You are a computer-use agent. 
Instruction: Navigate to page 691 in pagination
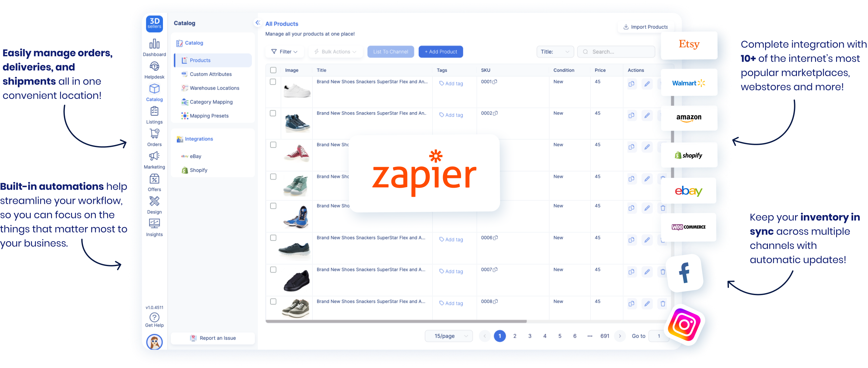pos(605,336)
